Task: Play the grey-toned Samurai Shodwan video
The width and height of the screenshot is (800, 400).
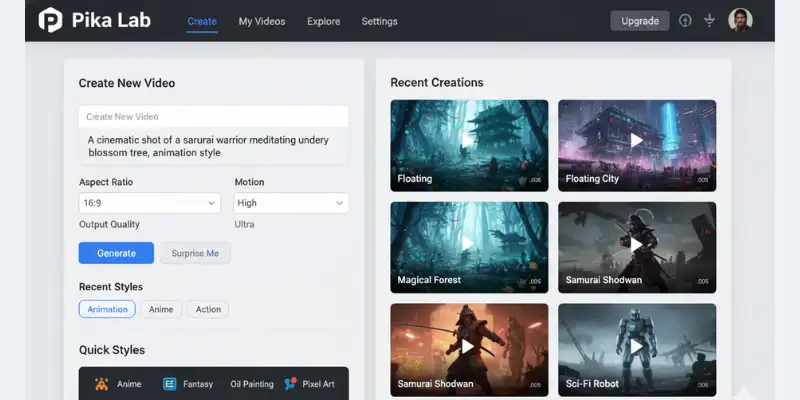Action: [x=637, y=247]
